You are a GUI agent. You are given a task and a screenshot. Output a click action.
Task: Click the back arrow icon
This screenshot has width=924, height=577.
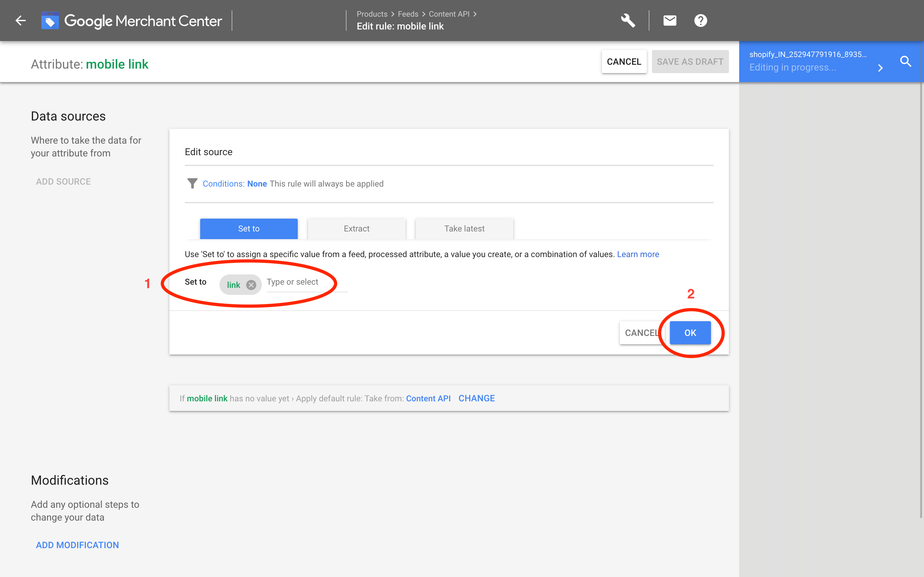(x=21, y=21)
